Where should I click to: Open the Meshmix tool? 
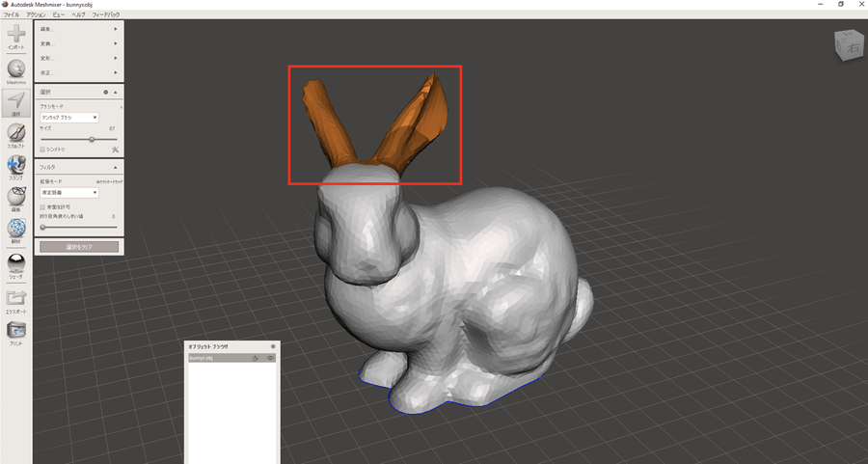(x=16, y=69)
